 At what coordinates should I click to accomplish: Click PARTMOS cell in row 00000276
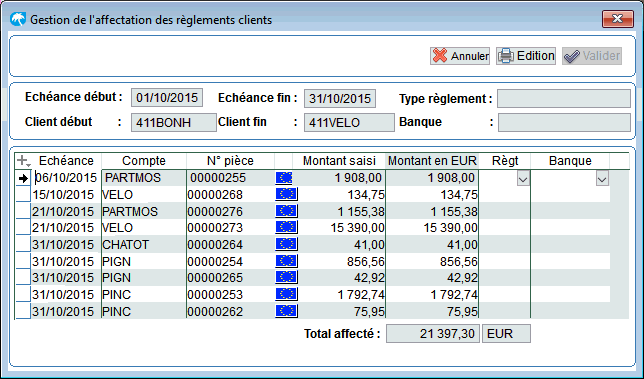pos(144,211)
